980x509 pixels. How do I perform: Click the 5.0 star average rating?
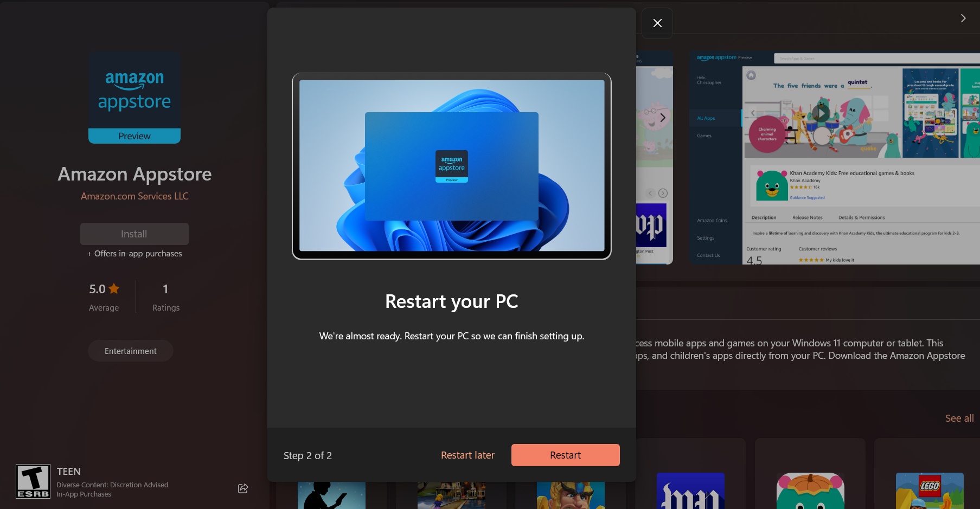104,297
